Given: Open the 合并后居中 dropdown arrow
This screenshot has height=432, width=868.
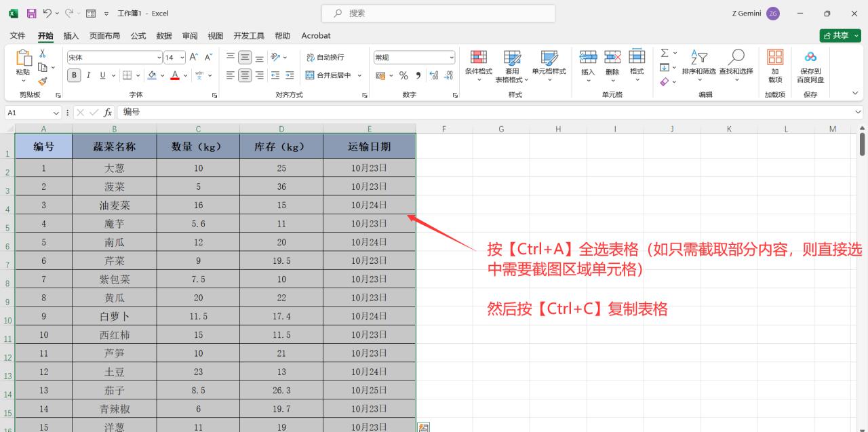Looking at the screenshot, I should click(359, 75).
